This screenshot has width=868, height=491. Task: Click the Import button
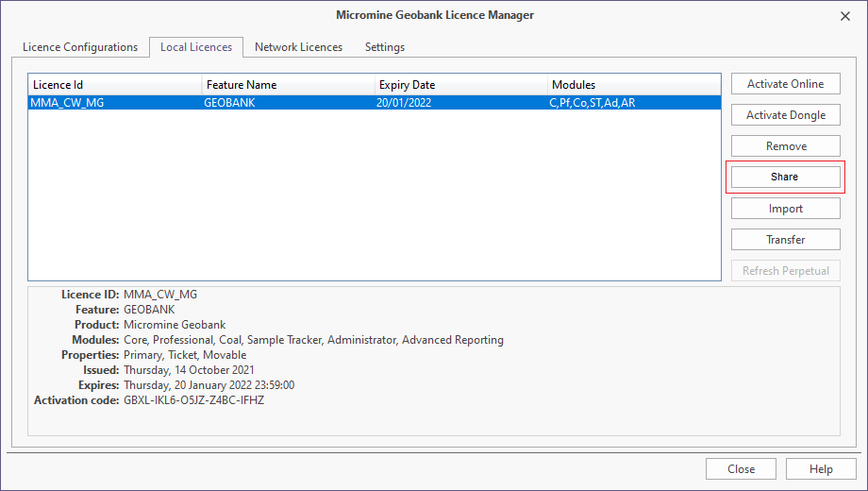pos(786,209)
